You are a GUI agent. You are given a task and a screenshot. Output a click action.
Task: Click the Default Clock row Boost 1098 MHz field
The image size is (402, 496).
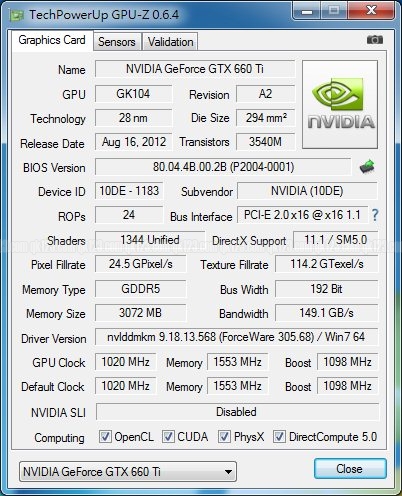tap(347, 386)
